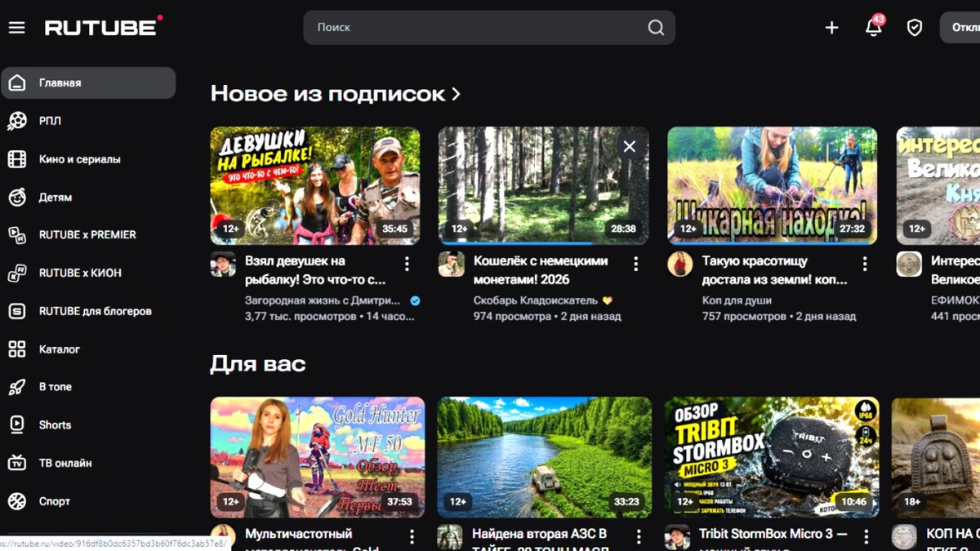Click the Shorts play icon
This screenshot has height=551, width=980.
click(x=17, y=424)
